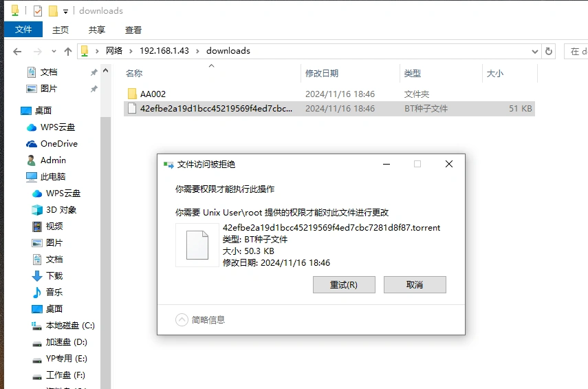
Task: Open WPS云盘 under 此电脑 in sidebar
Action: (x=63, y=193)
